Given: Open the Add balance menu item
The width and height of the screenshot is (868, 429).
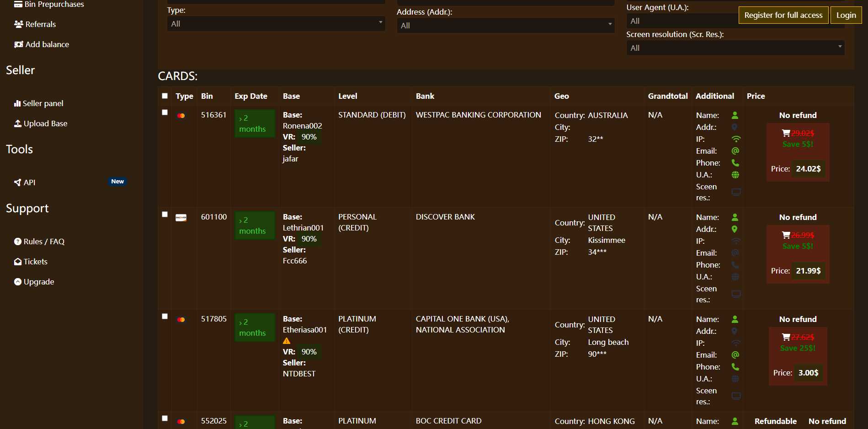Looking at the screenshot, I should 42,44.
